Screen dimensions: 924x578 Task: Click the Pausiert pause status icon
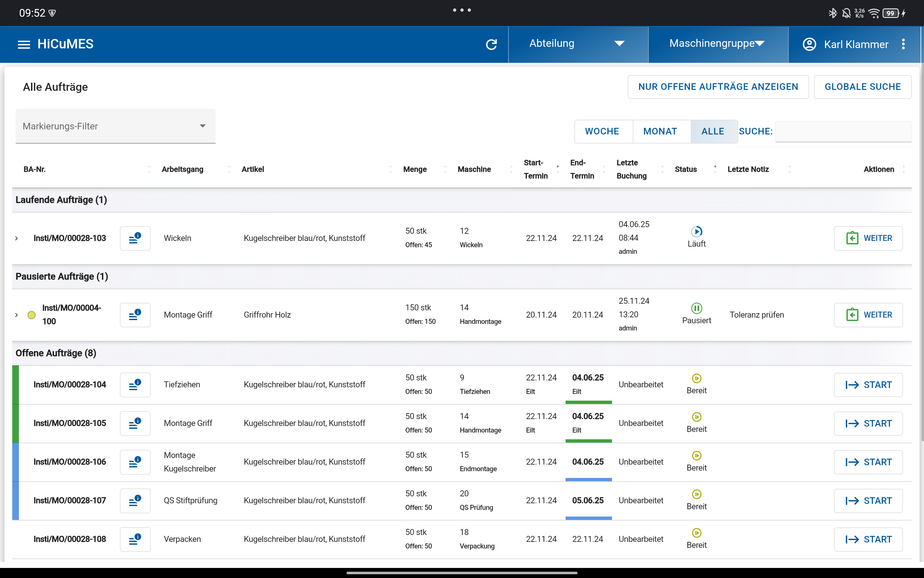coord(696,308)
